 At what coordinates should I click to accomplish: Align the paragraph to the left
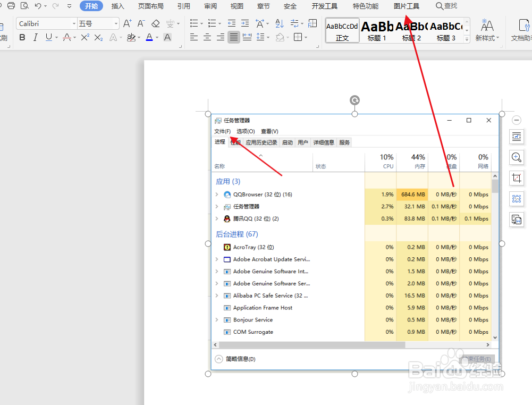194,37
